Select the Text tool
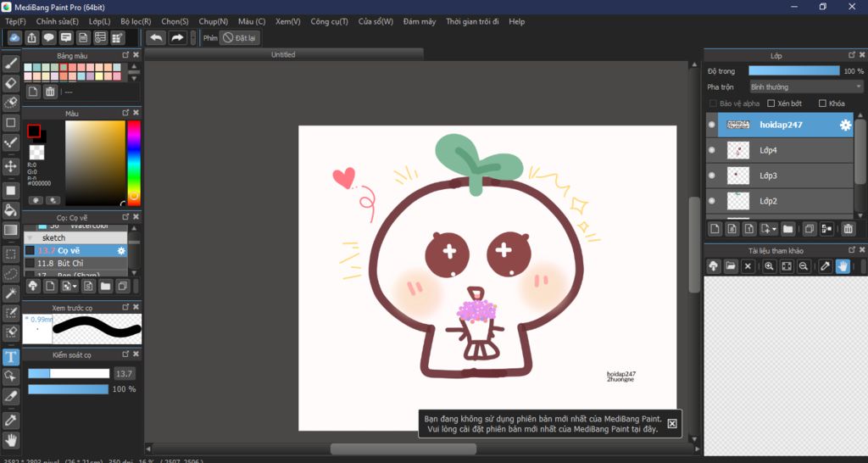The width and height of the screenshot is (868, 463). tap(11, 357)
